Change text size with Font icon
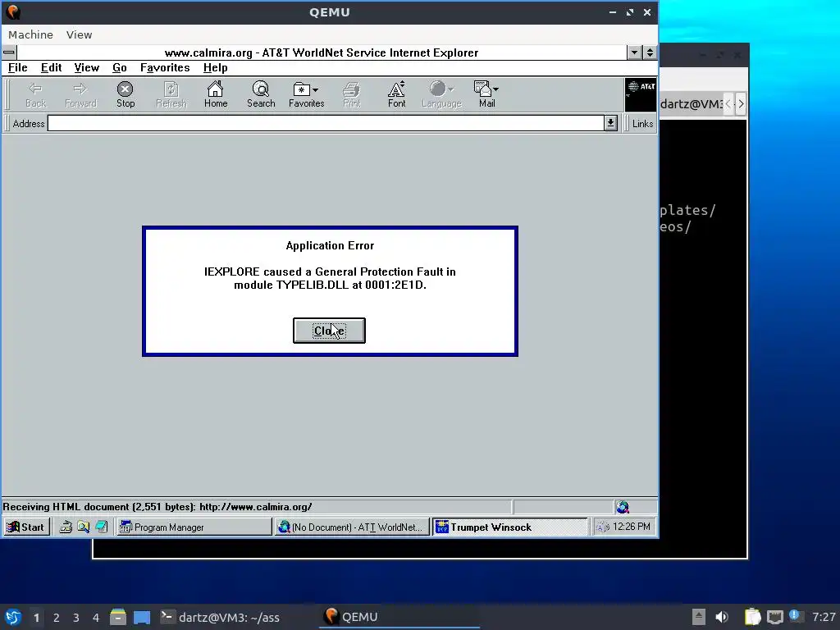 [396, 94]
